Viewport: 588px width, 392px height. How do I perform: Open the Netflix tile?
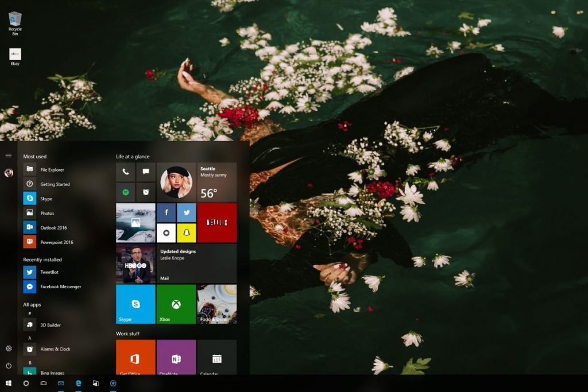click(x=216, y=222)
